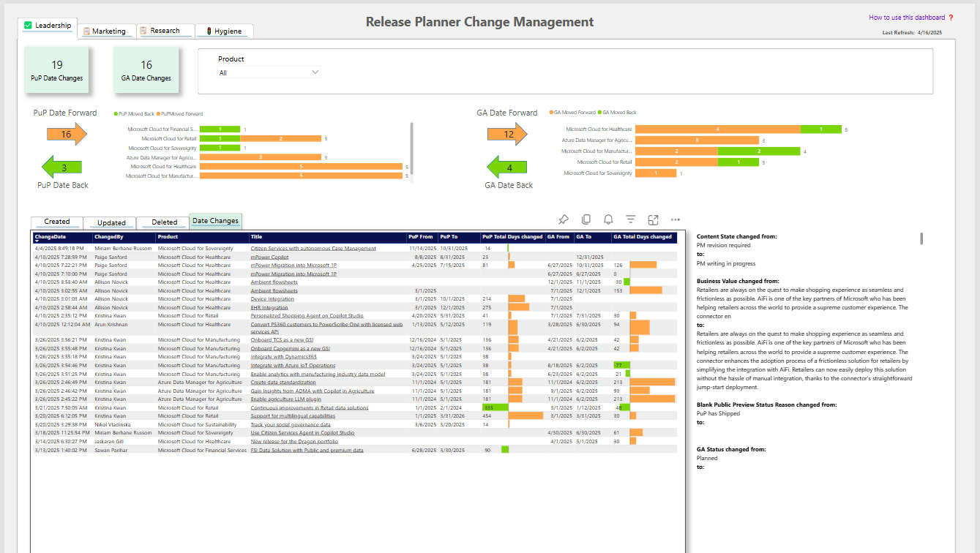Click the Arun Krishnan cell
Image resolution: width=980 pixels, height=553 pixels.
(111, 325)
